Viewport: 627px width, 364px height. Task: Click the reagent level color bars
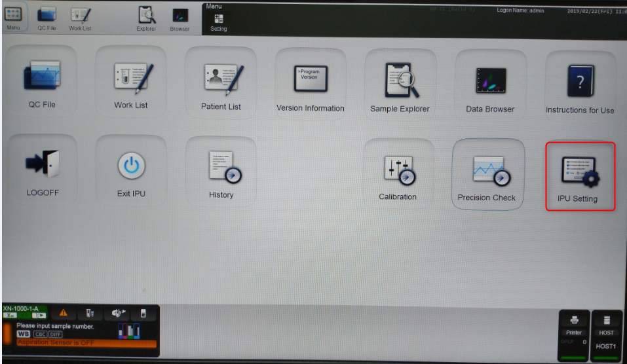pyautogui.click(x=128, y=331)
